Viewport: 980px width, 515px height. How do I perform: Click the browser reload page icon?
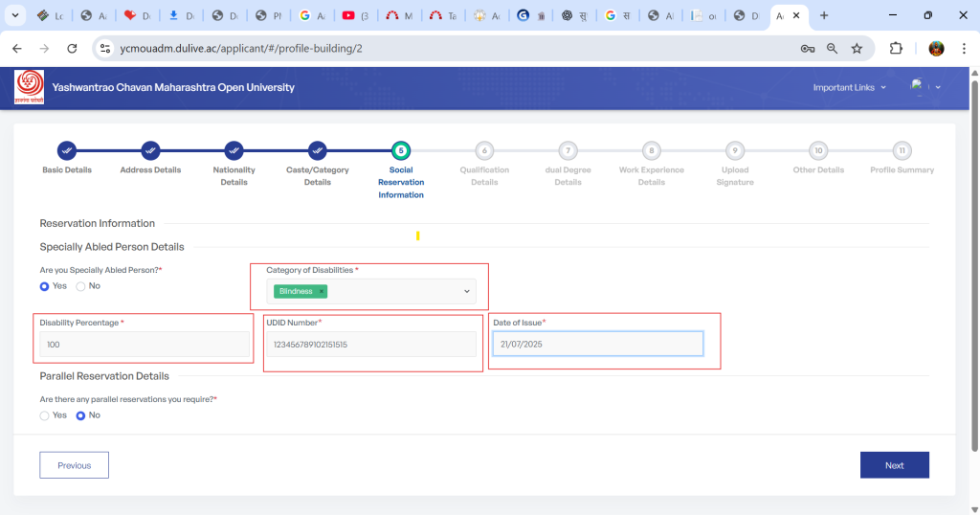(x=72, y=48)
